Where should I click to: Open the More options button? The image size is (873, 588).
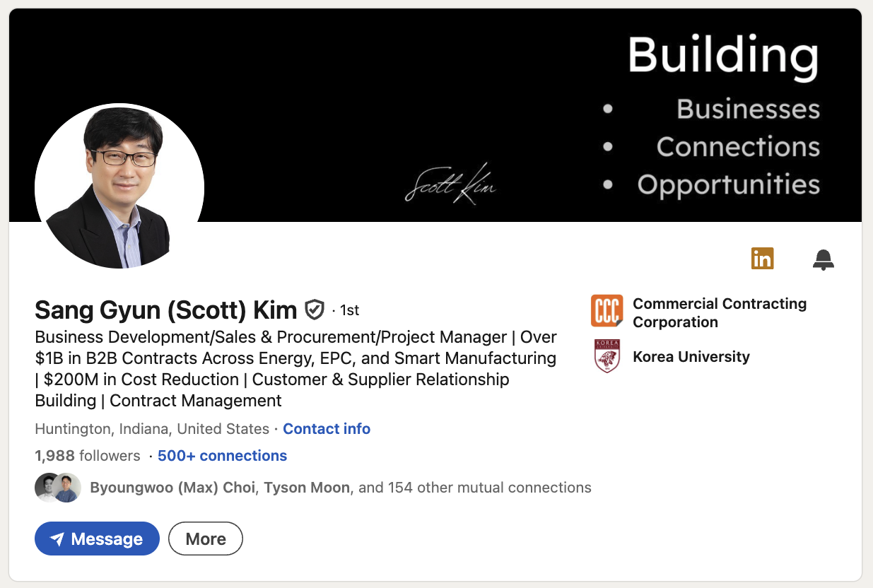(206, 539)
